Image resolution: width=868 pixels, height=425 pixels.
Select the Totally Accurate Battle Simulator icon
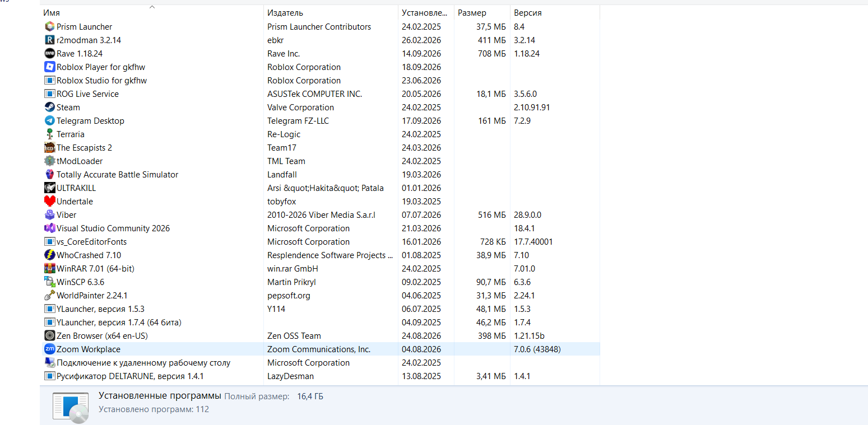coord(49,174)
